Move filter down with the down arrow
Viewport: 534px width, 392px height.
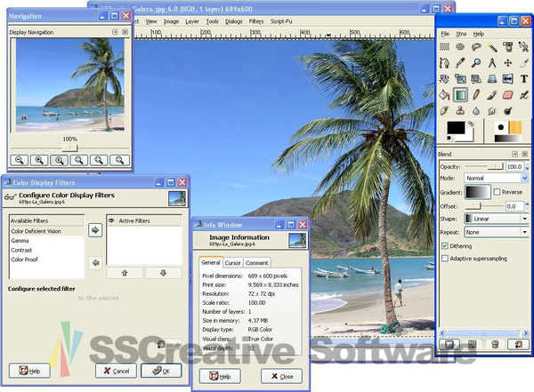164,273
